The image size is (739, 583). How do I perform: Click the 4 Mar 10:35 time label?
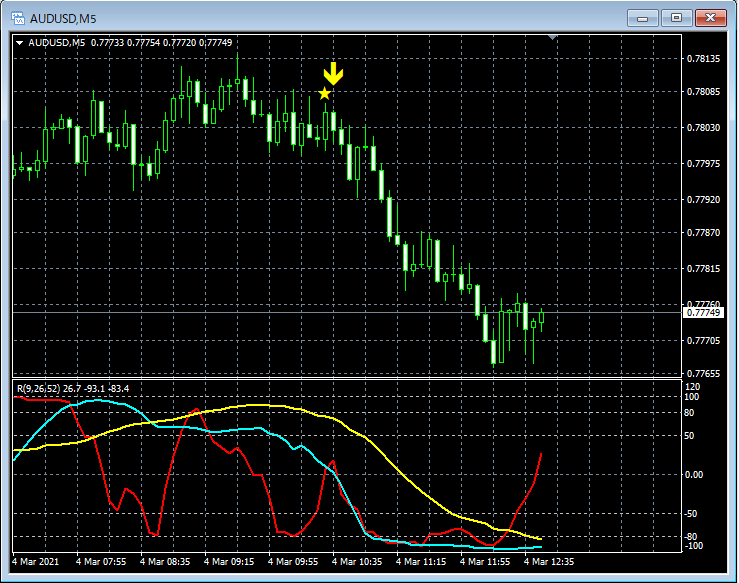(358, 563)
